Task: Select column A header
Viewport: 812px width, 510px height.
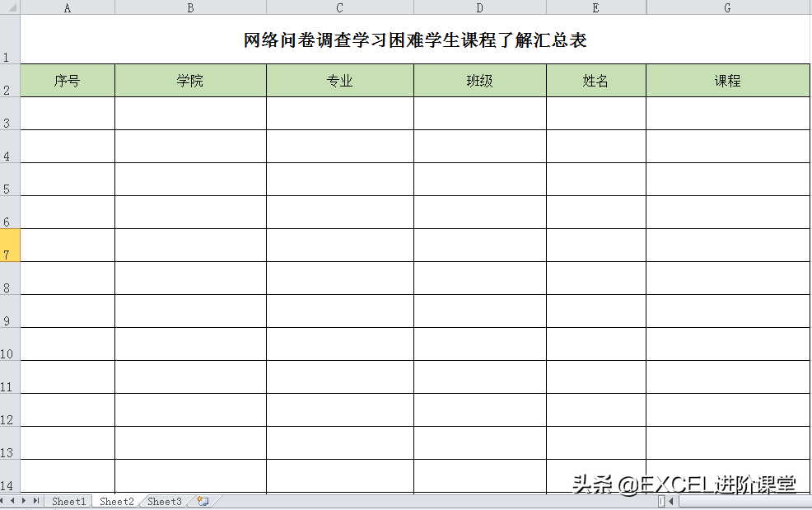Action: [68, 7]
